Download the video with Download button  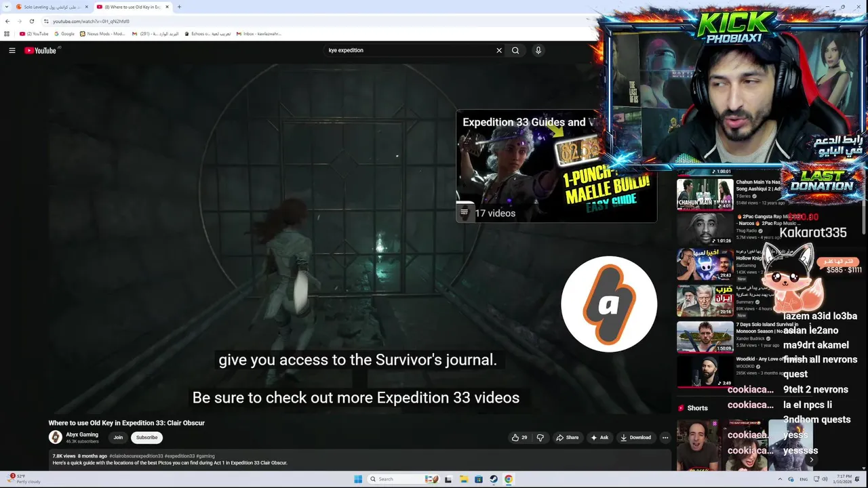click(635, 438)
